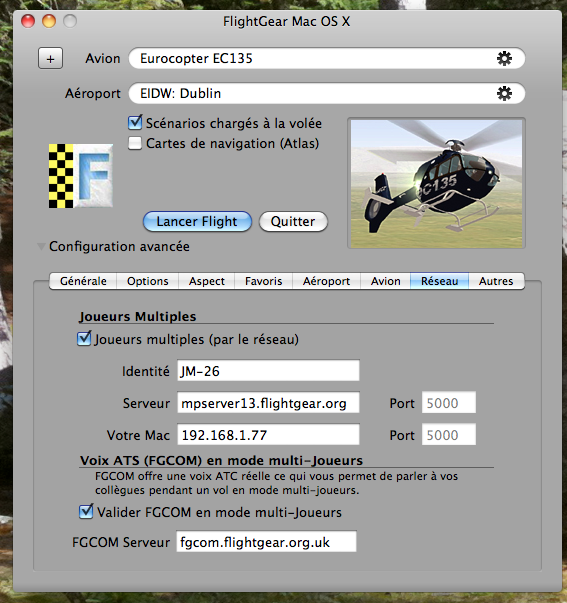The height and width of the screenshot is (603, 567).
Task: Toggle Joueurs multiples (par le réseau) checkbox
Action: pyautogui.click(x=84, y=338)
